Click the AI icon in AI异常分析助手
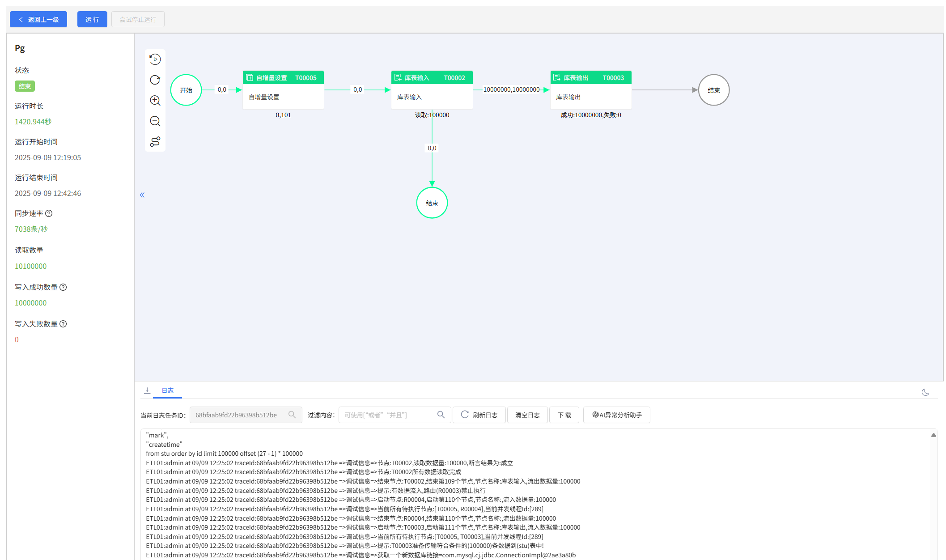This screenshot has height=560, width=946. click(595, 415)
